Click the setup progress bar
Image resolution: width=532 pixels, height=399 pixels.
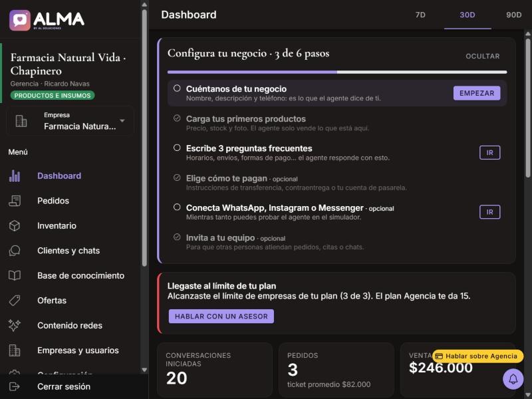pos(337,72)
